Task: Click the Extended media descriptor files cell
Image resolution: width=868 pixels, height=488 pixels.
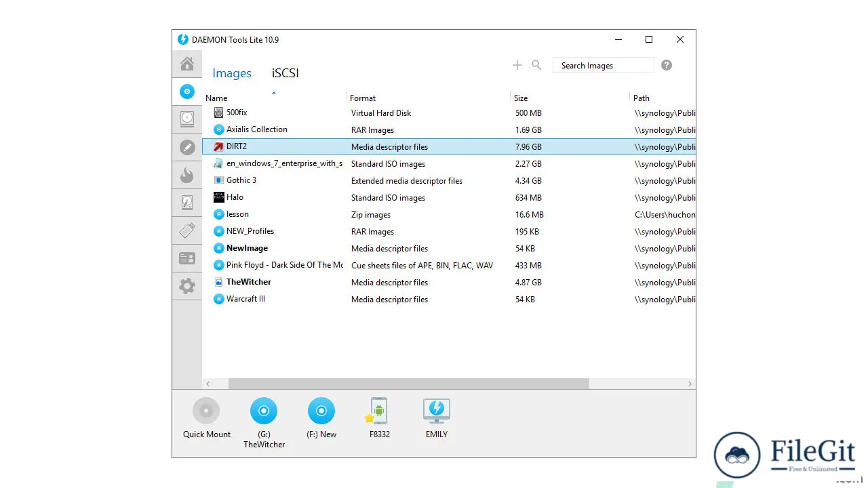Action: [407, 181]
